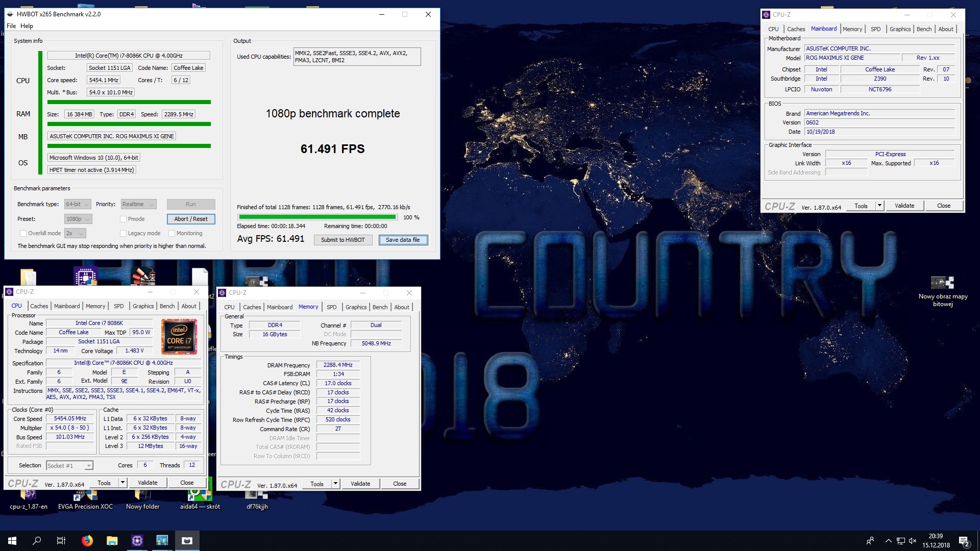Screen dimensions: 980x551
Task: Click the Save data file button
Action: coord(403,240)
